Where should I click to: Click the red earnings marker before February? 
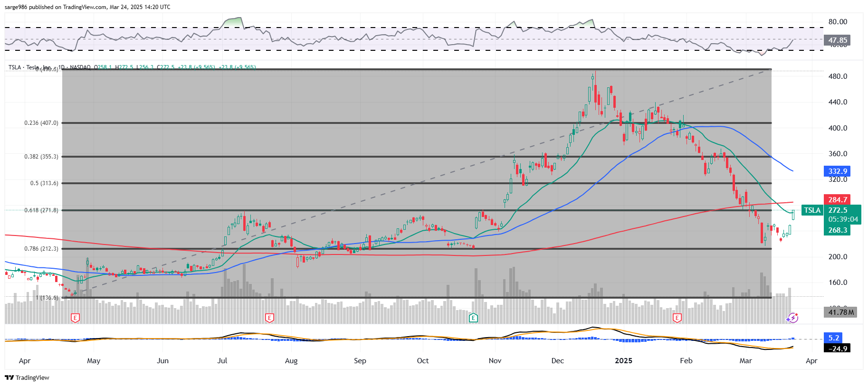point(677,318)
